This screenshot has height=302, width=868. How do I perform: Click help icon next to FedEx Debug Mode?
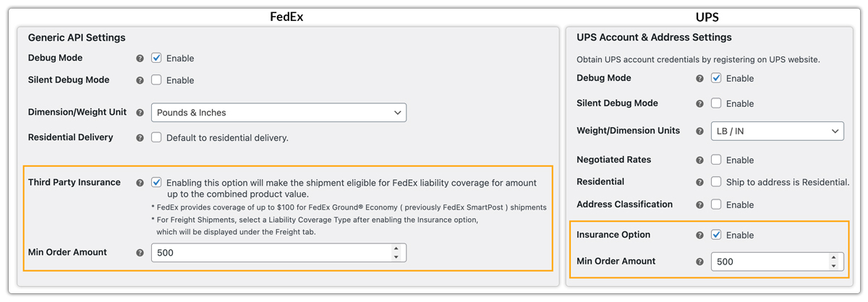pyautogui.click(x=140, y=59)
